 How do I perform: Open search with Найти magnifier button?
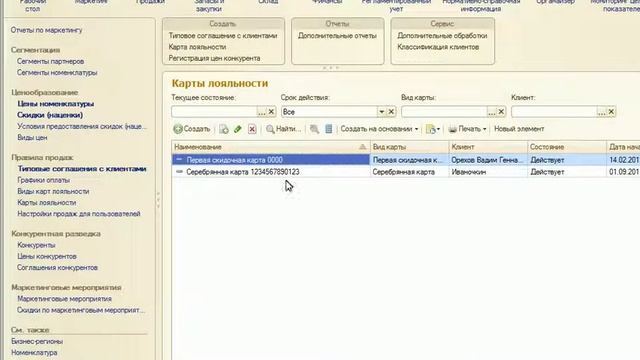click(283, 129)
